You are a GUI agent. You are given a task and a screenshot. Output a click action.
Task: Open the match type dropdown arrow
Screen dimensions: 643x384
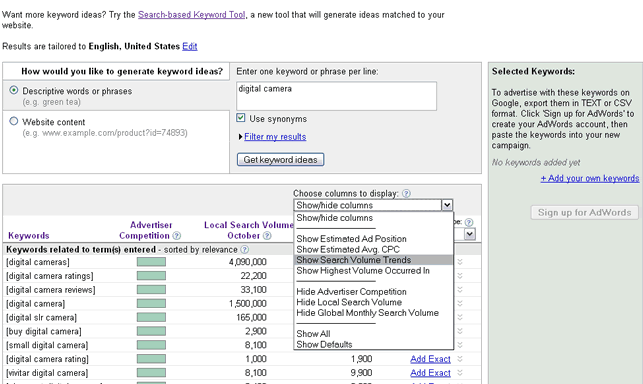[x=470, y=234]
